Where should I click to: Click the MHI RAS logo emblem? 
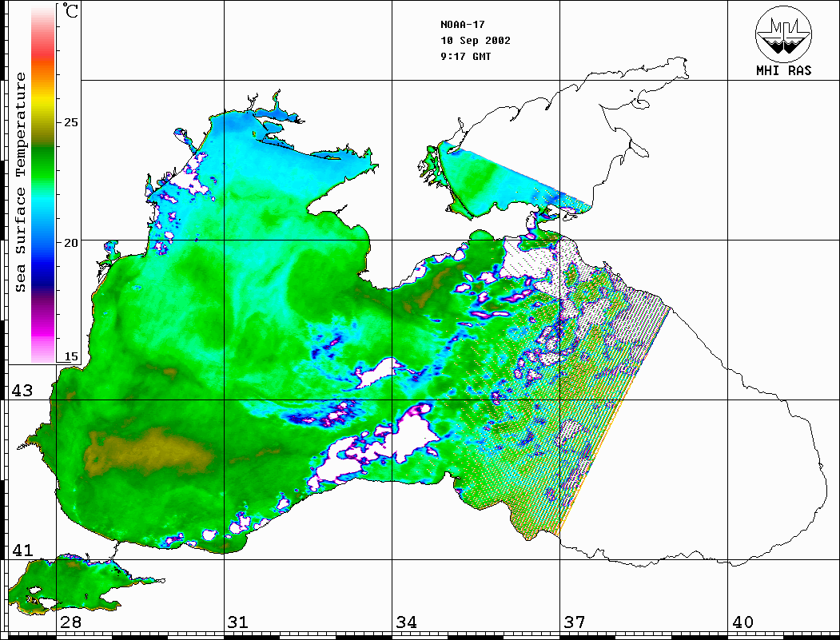[x=784, y=34]
